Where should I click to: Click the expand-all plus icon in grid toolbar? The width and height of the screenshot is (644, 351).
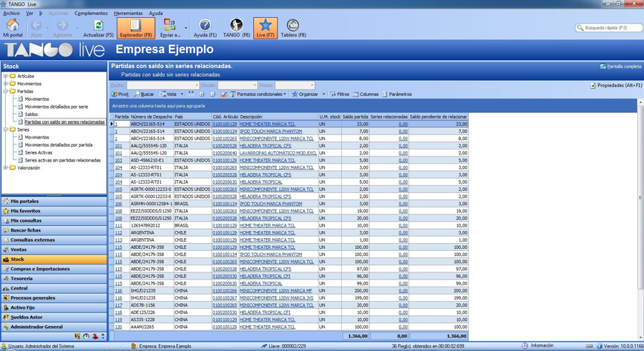coord(202,94)
